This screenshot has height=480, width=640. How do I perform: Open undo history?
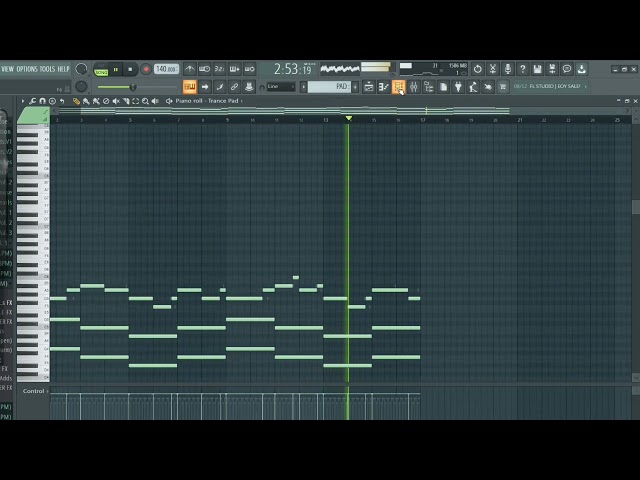click(478, 69)
